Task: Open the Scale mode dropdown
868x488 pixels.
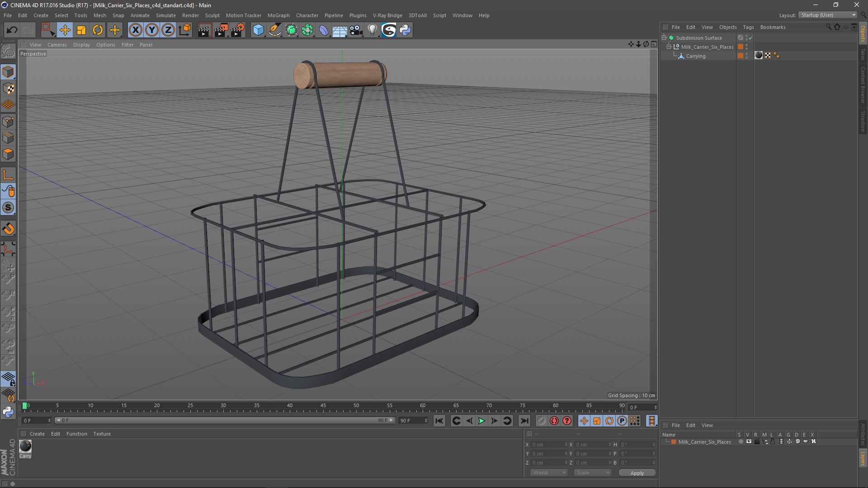Action: click(593, 473)
